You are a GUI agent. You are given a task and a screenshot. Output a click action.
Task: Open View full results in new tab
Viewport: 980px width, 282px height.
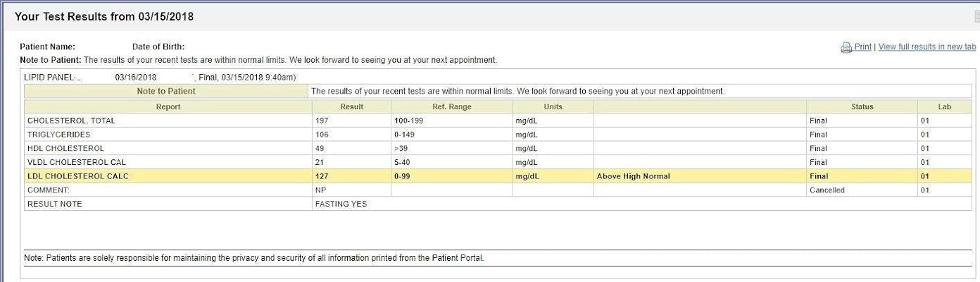point(926,47)
